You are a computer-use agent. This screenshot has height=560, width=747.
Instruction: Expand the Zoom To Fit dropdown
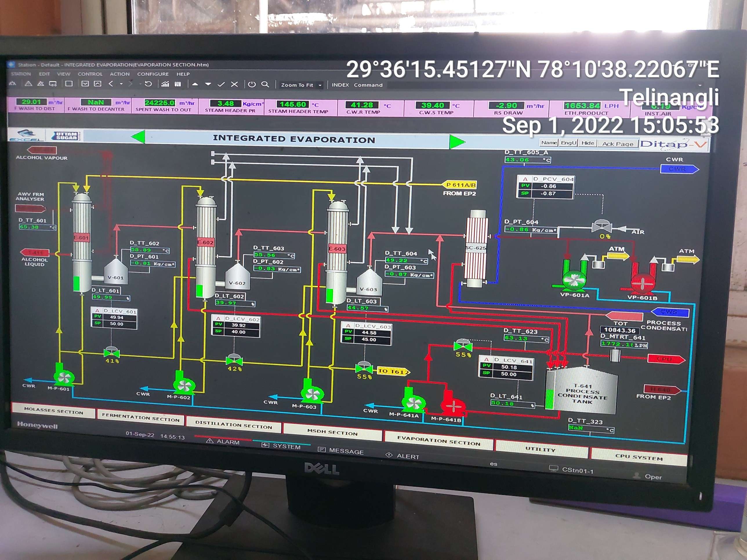pos(320,86)
